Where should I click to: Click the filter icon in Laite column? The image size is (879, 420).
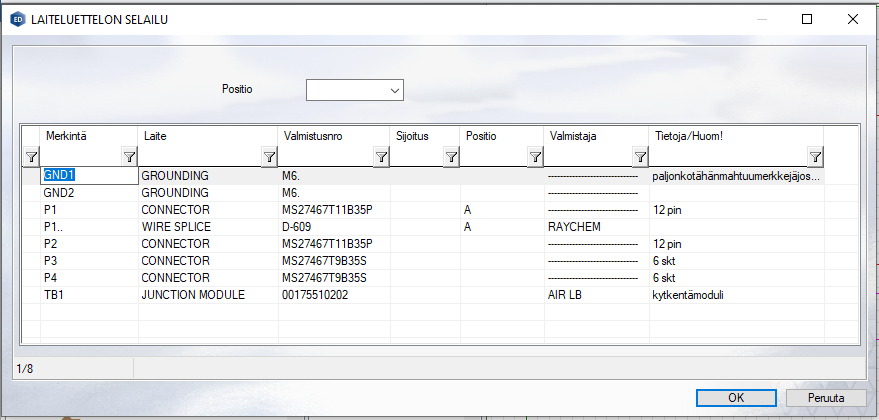click(x=269, y=157)
